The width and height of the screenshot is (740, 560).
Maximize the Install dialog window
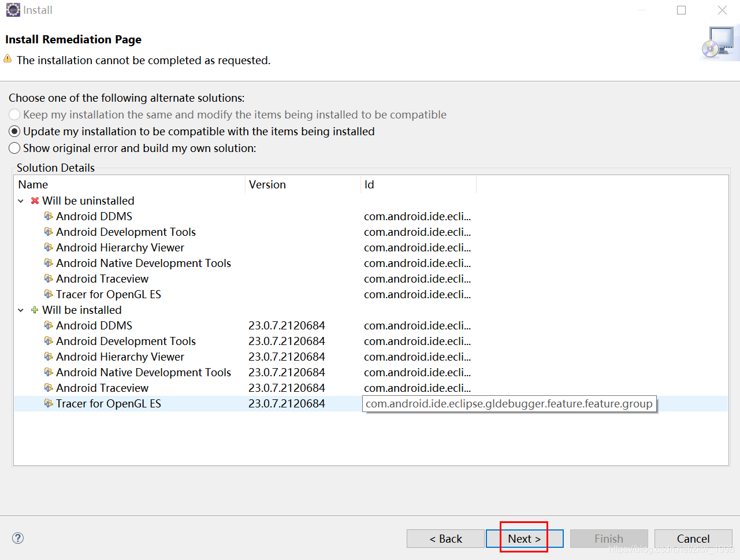pos(682,10)
